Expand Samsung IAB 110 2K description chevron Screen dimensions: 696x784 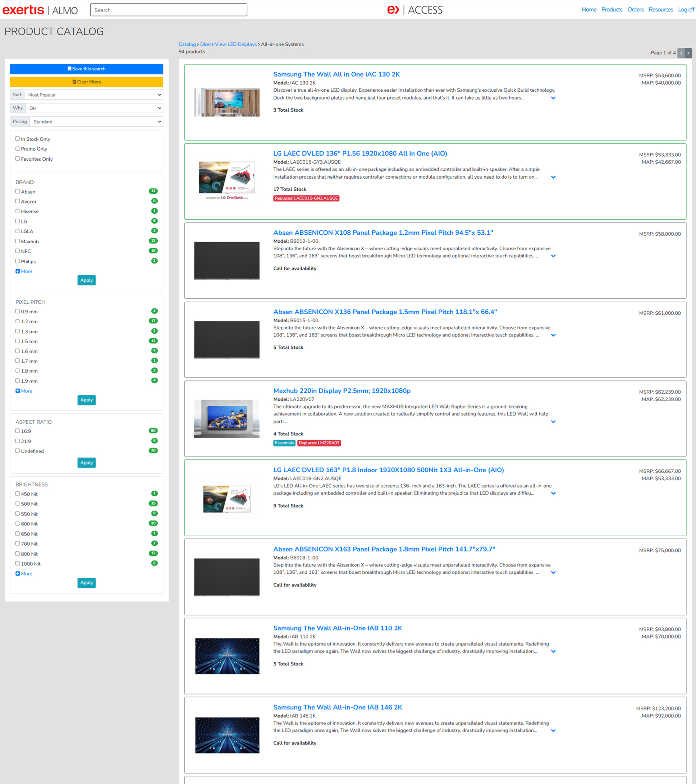click(x=553, y=651)
